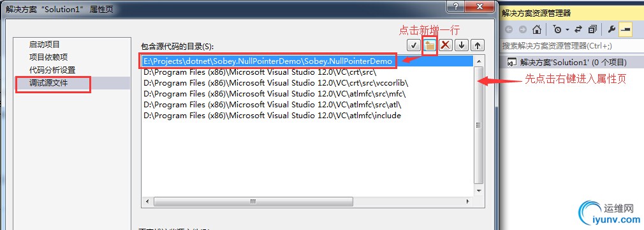
Task: Click directory list vertical scrollbar up arrow
Action: pyautogui.click(x=478, y=61)
